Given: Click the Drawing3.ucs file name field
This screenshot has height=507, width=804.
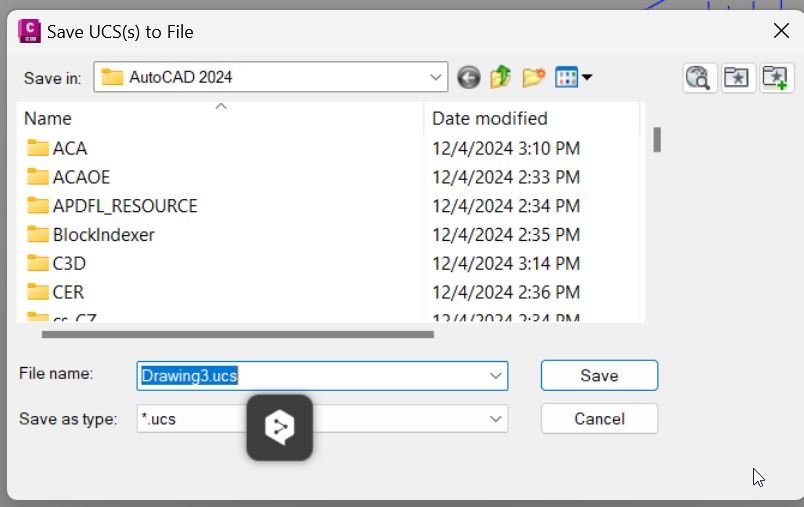Looking at the screenshot, I should click(322, 376).
